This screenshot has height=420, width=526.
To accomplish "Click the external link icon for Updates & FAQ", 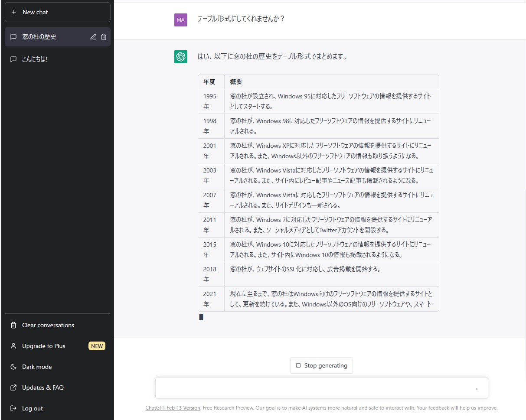I will (x=13, y=387).
